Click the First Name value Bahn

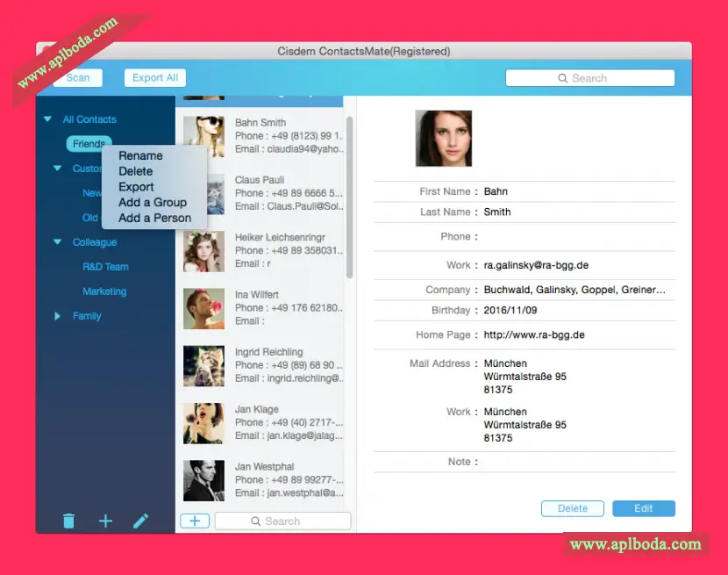tap(496, 191)
